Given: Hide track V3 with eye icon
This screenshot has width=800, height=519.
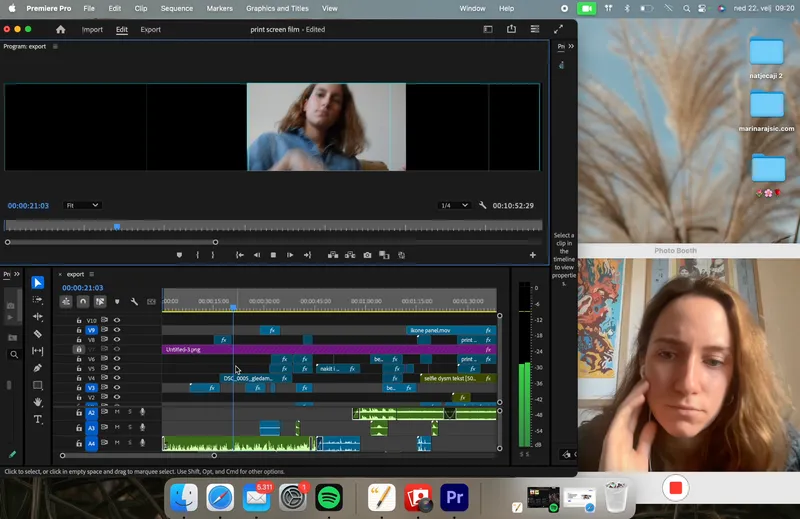Looking at the screenshot, I should click(x=117, y=387).
